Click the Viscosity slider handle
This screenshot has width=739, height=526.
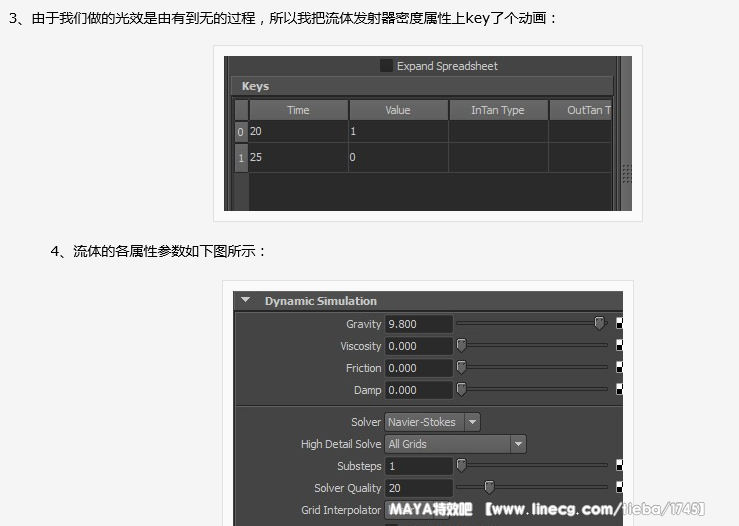[461, 345]
